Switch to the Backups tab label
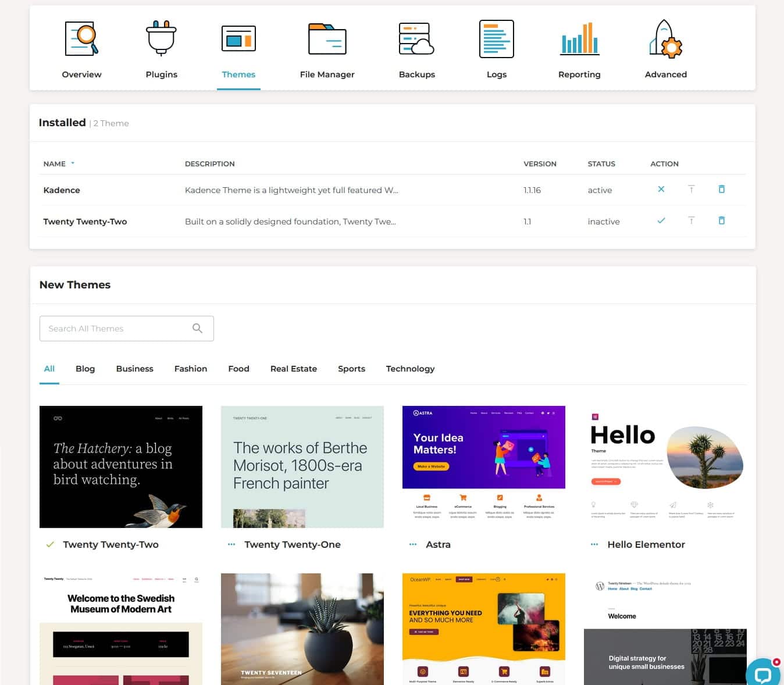 coord(416,74)
